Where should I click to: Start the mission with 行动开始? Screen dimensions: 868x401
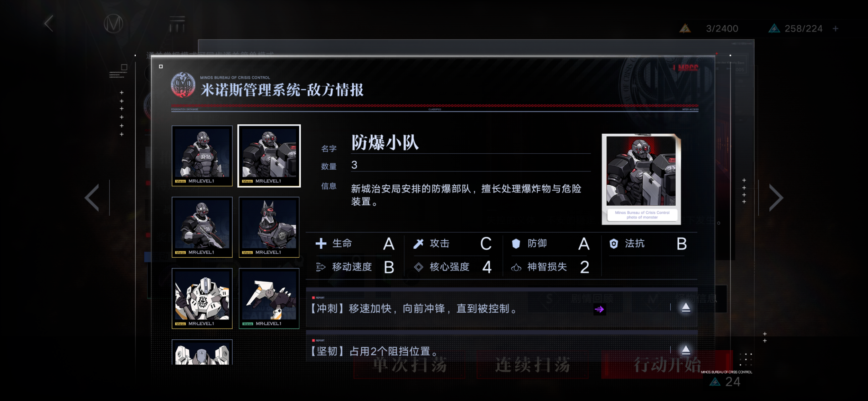click(667, 365)
